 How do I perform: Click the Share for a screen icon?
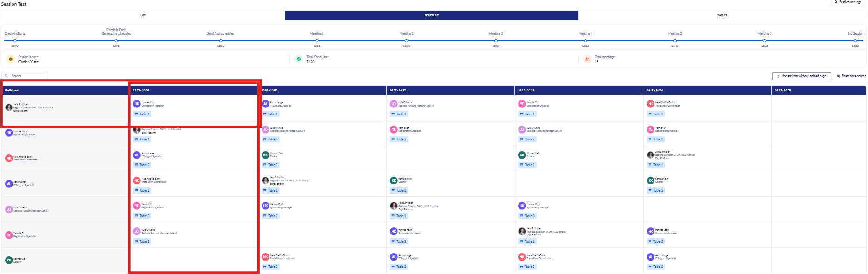(x=838, y=76)
